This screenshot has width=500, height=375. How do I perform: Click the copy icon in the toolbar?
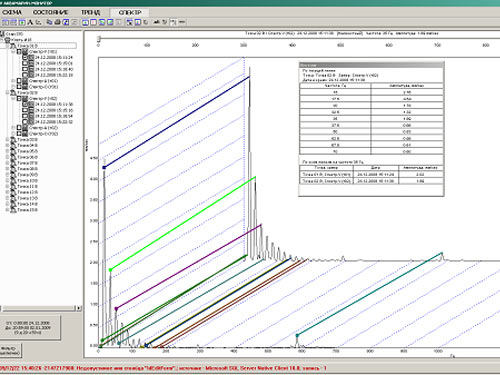tap(49, 22)
